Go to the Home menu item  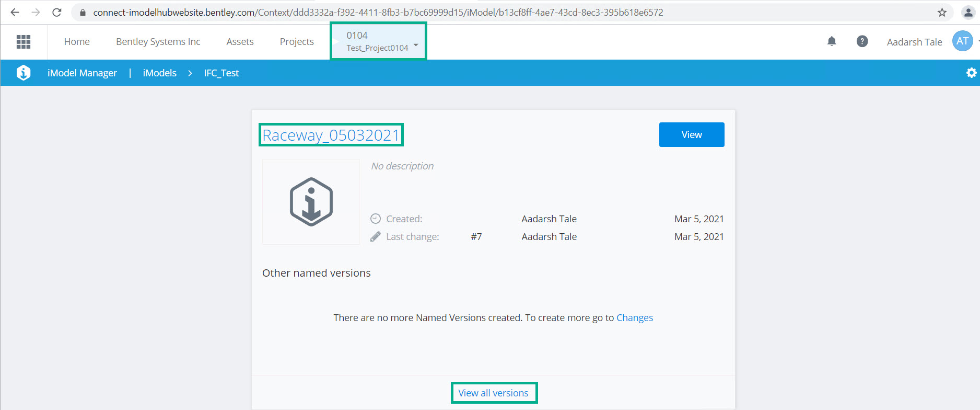pyautogui.click(x=77, y=42)
